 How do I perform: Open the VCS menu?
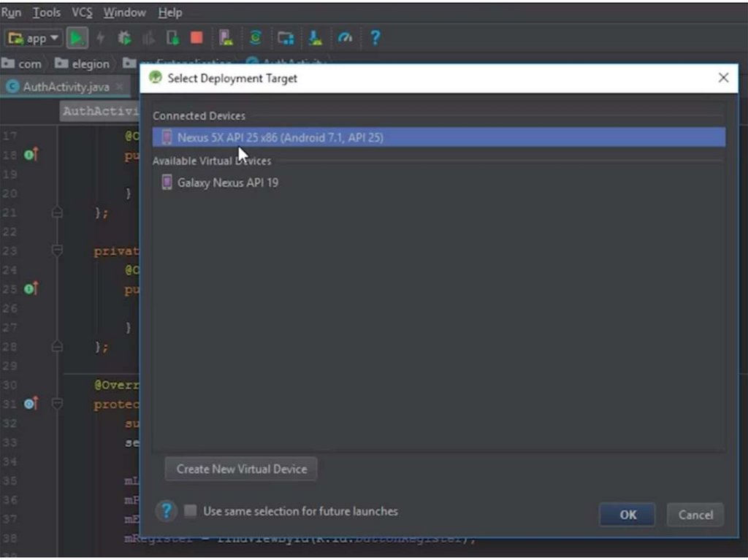click(82, 12)
